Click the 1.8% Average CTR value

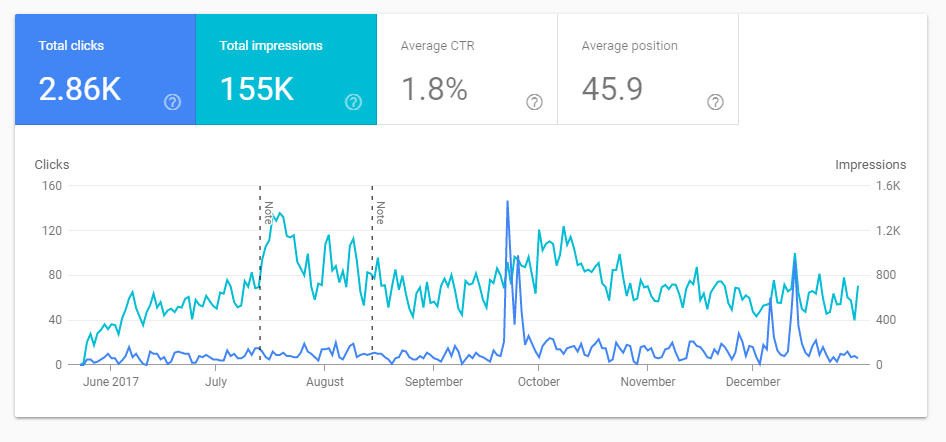click(434, 90)
